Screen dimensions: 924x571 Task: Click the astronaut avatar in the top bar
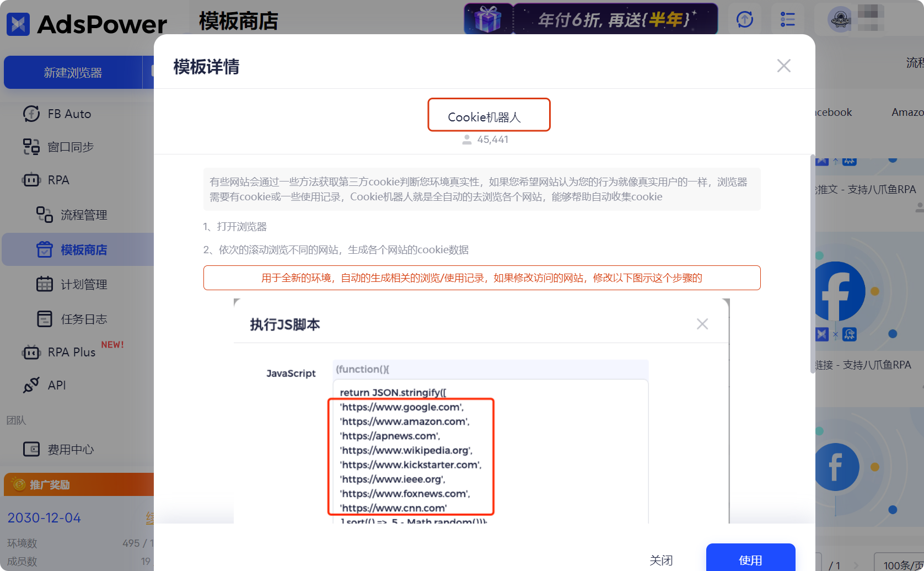point(839,18)
